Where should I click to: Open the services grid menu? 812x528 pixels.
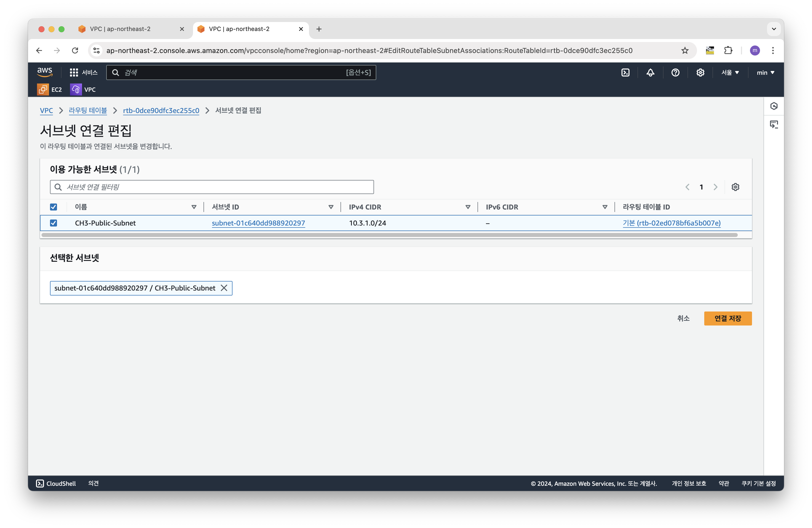74,73
